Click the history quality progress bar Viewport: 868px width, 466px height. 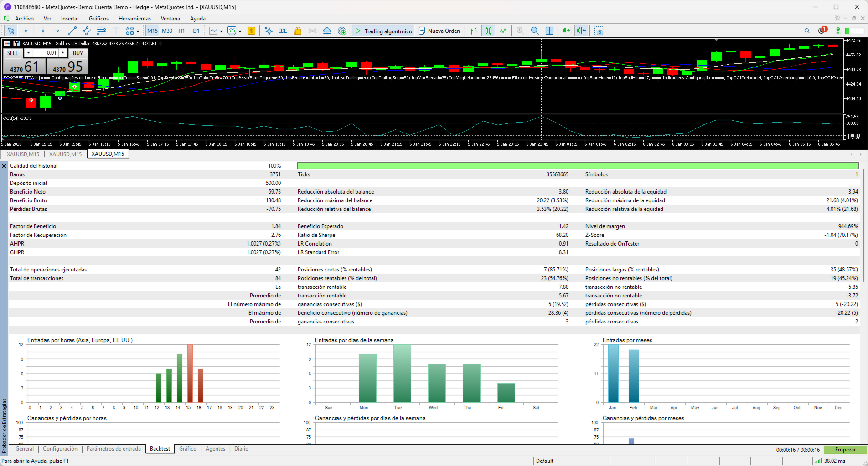pyautogui.click(x=578, y=166)
